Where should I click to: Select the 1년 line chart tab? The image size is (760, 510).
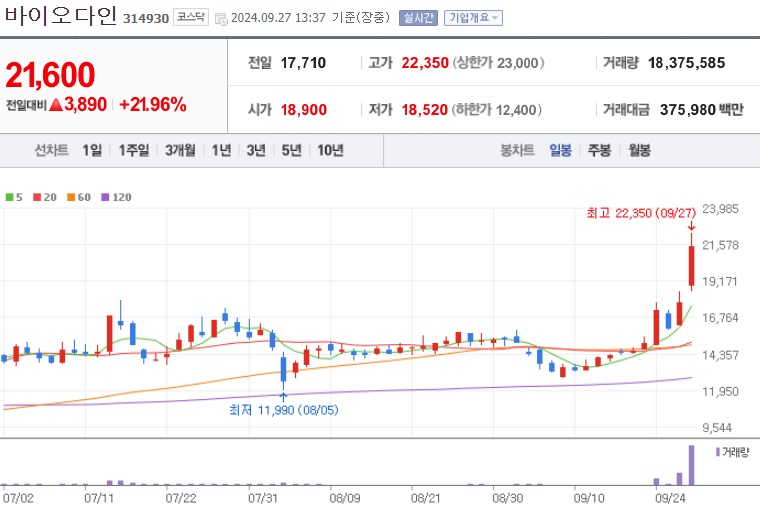(221, 150)
